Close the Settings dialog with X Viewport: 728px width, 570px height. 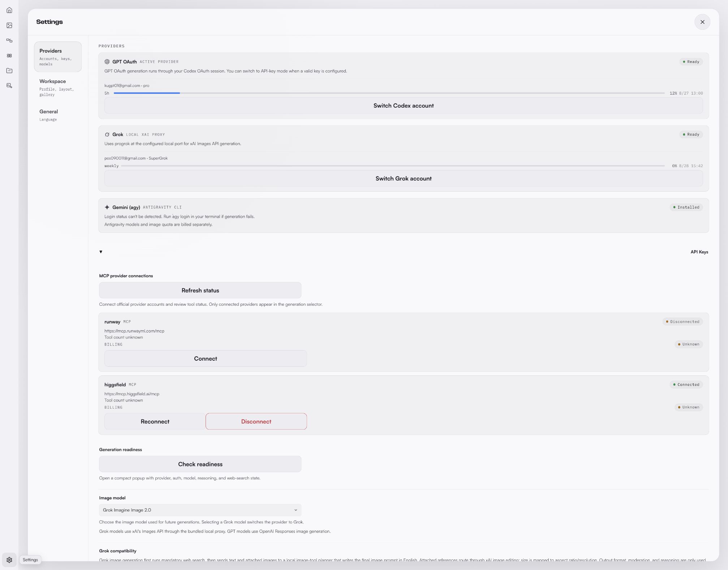702,22
